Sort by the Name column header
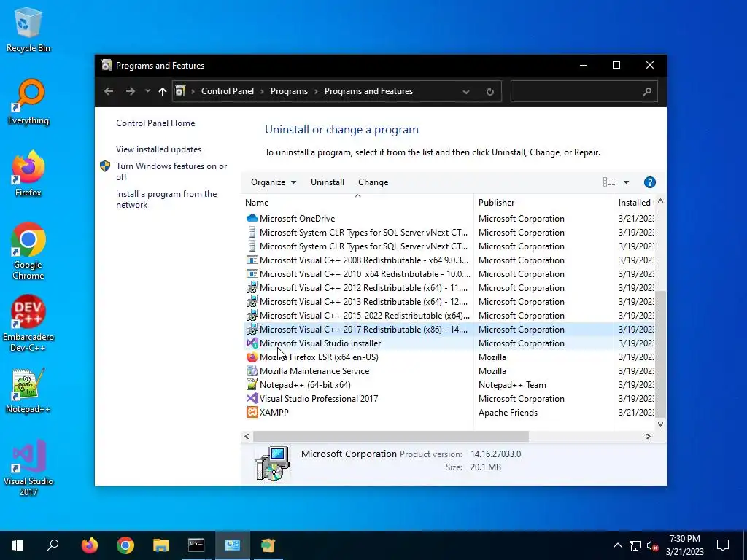This screenshot has width=747, height=560. click(357, 203)
